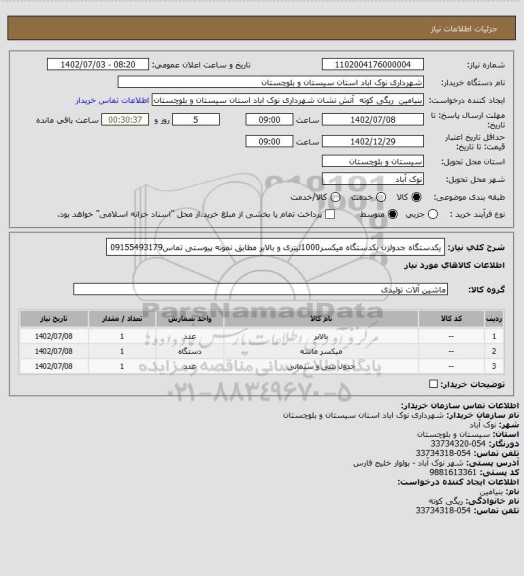The height and width of the screenshot is (576, 524).
Task: Click the request creator field
Action: coord(288,100)
